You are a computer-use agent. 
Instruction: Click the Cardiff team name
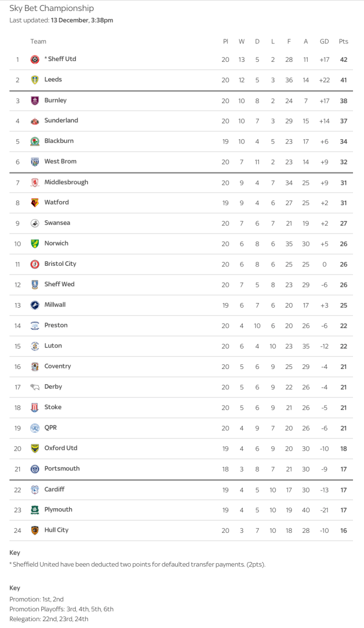pyautogui.click(x=54, y=489)
